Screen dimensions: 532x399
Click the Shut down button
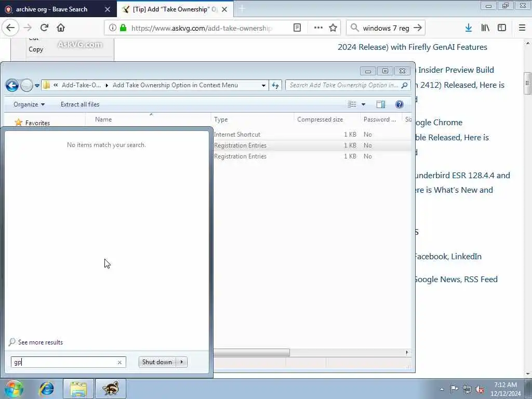157,362
